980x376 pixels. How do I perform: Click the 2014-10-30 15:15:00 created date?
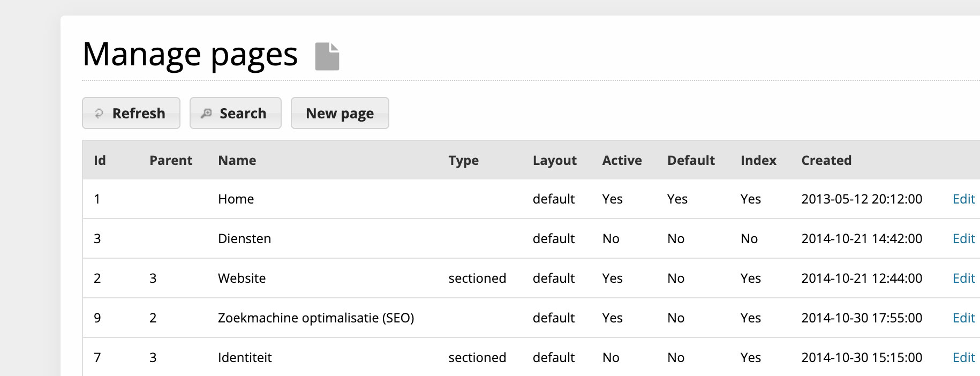pyautogui.click(x=862, y=357)
